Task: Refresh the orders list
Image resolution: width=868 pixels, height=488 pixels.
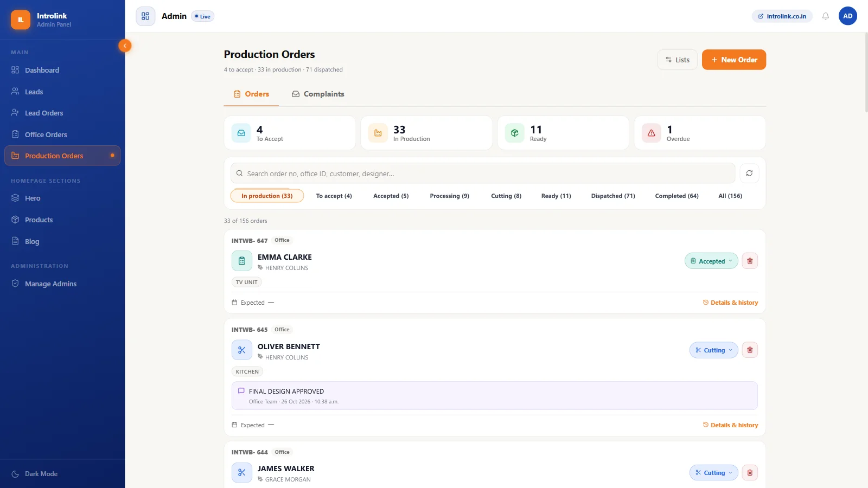Action: 749,174
